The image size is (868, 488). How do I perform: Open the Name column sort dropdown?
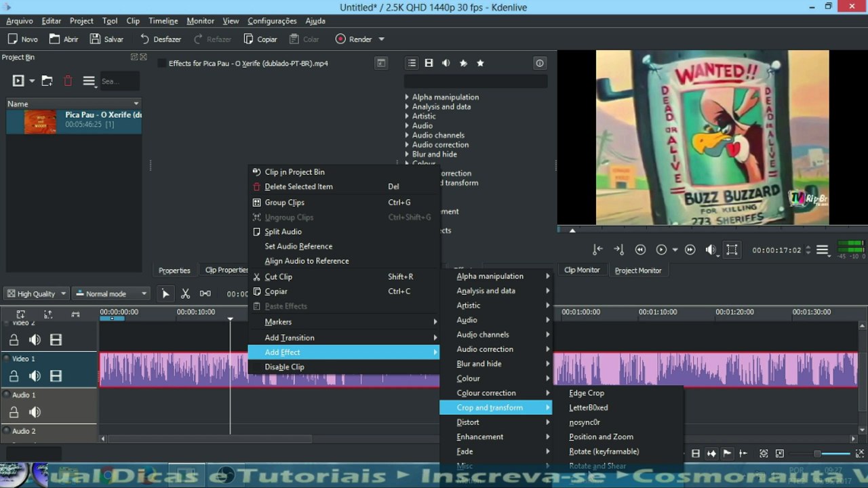coord(136,104)
